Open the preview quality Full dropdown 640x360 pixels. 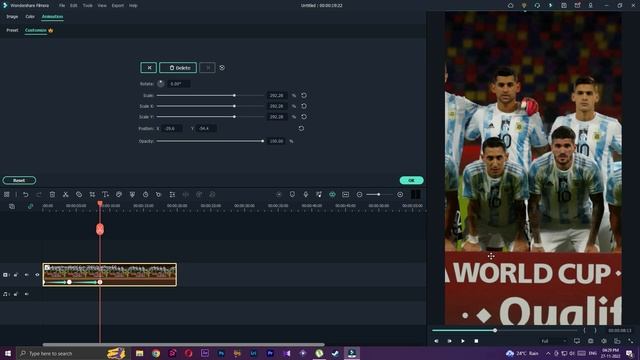tap(553, 341)
